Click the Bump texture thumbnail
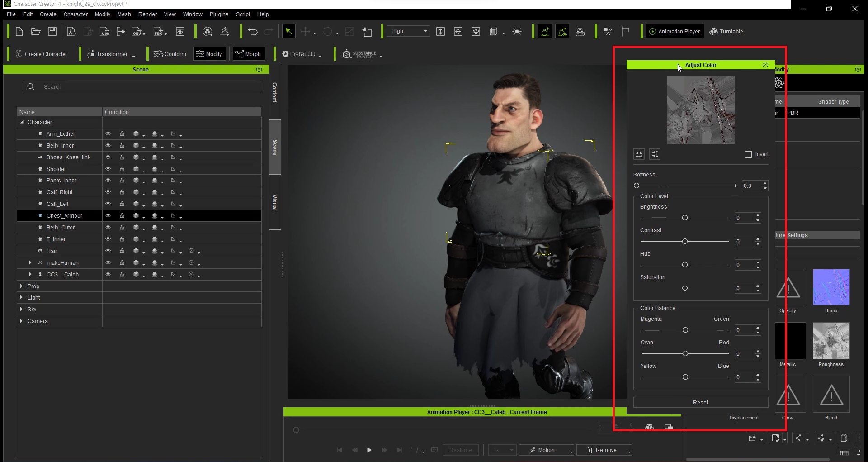The height and width of the screenshot is (462, 868). tap(831, 287)
